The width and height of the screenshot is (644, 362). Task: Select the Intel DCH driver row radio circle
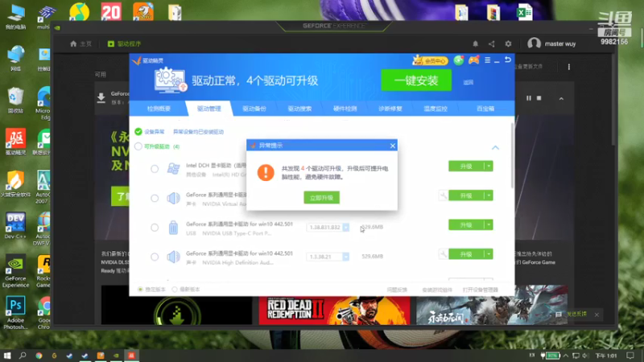pos(155,169)
